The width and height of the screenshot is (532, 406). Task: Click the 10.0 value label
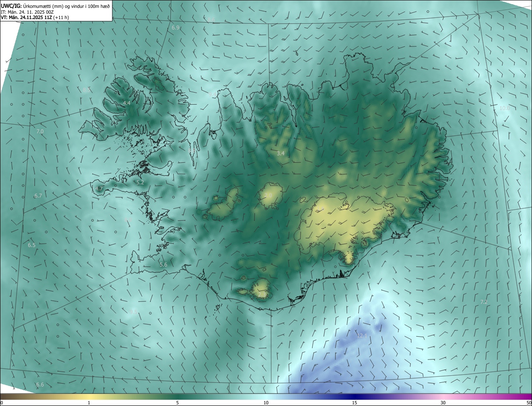505,108
